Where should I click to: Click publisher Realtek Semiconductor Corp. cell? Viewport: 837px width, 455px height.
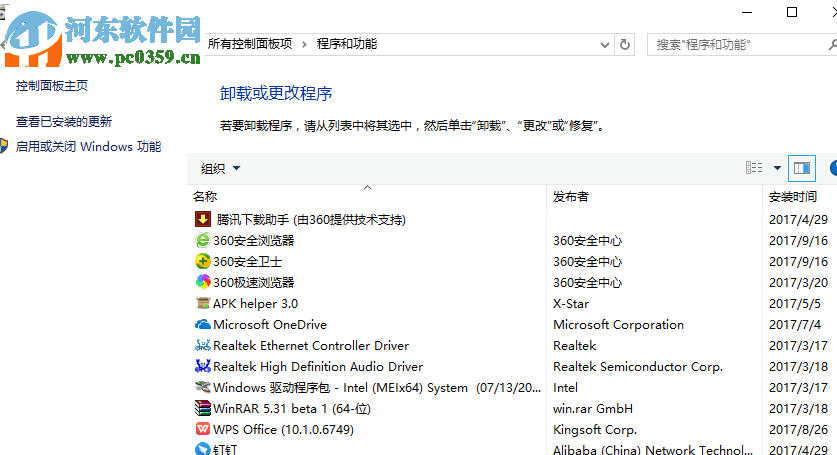pyautogui.click(x=638, y=367)
